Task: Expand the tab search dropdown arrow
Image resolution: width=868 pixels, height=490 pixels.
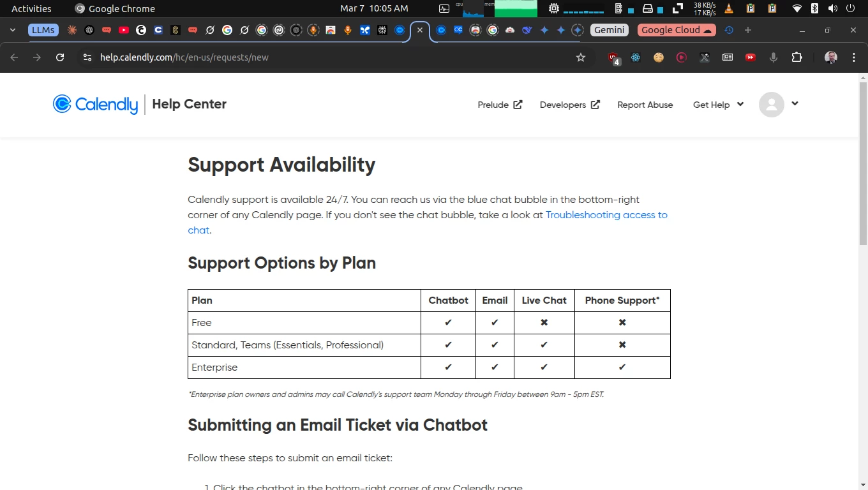Action: click(13, 30)
